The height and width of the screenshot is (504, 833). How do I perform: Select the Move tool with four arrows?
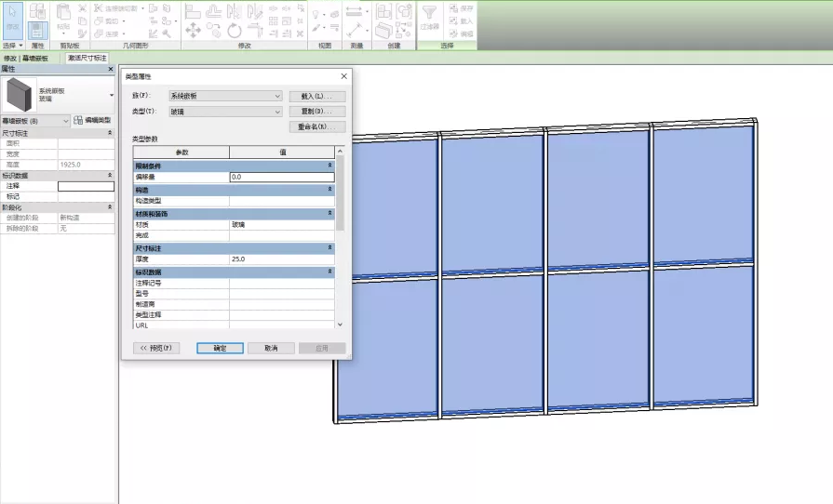193,31
